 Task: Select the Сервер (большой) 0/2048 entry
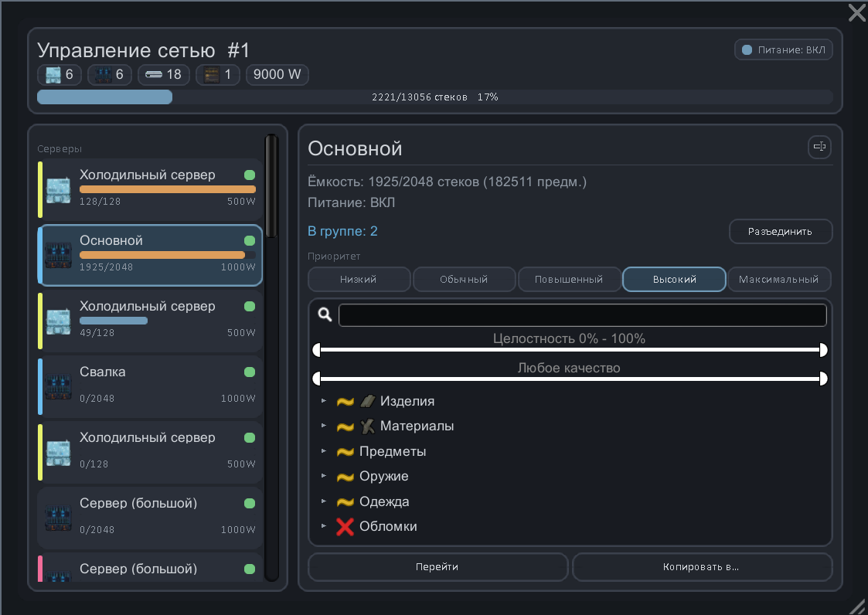click(150, 518)
